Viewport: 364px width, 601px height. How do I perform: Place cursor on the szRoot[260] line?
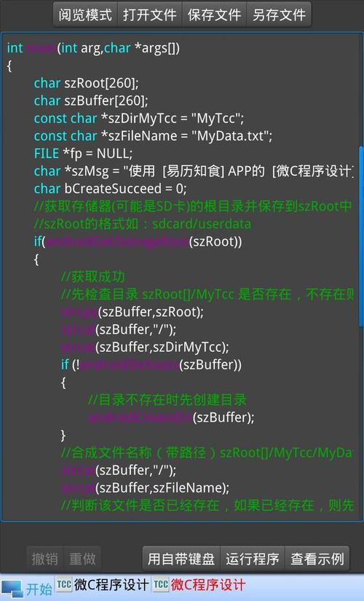pyautogui.click(x=86, y=83)
